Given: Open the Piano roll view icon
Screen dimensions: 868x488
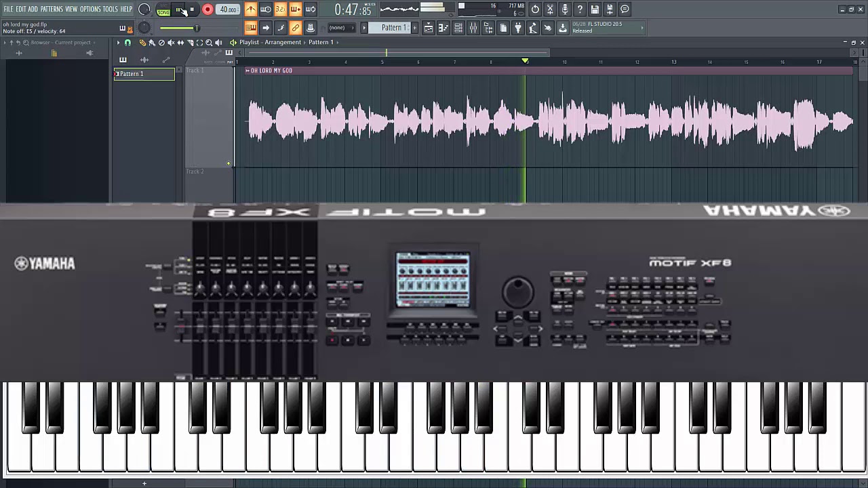Looking at the screenshot, I should coord(443,28).
